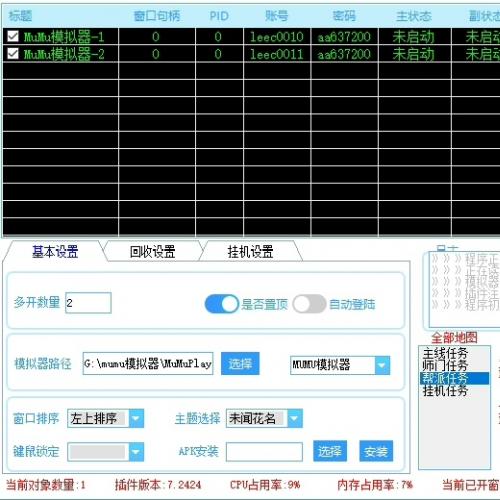Click the 账号 column header
500x500 pixels.
[277, 16]
